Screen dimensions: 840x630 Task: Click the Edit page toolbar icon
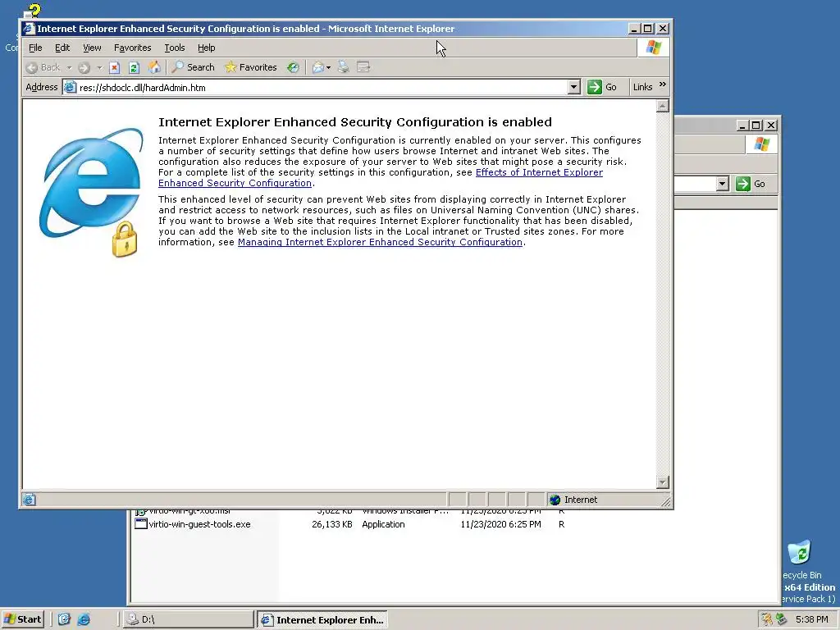click(363, 67)
